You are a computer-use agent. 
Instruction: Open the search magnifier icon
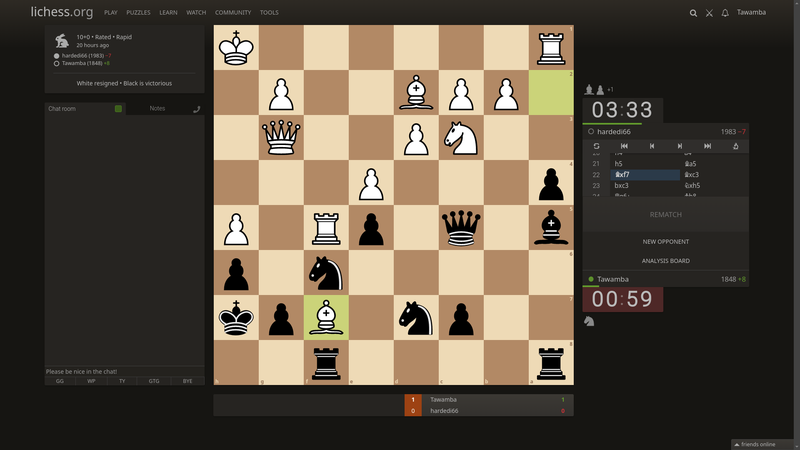click(x=693, y=13)
